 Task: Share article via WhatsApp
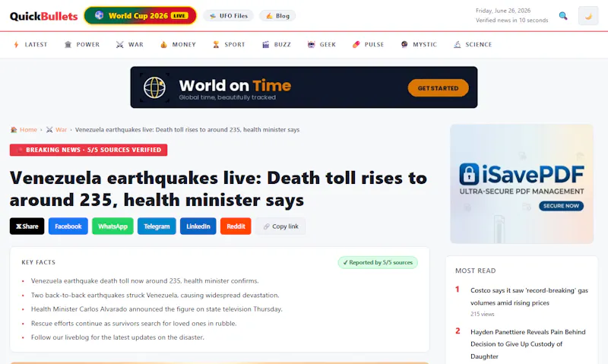[112, 226]
